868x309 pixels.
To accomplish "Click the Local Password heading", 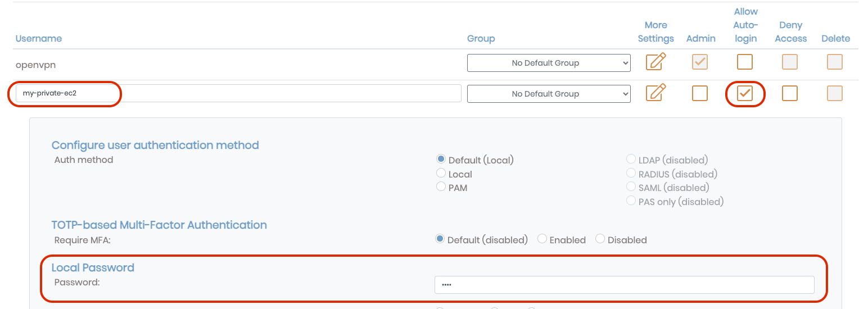I will (x=93, y=267).
